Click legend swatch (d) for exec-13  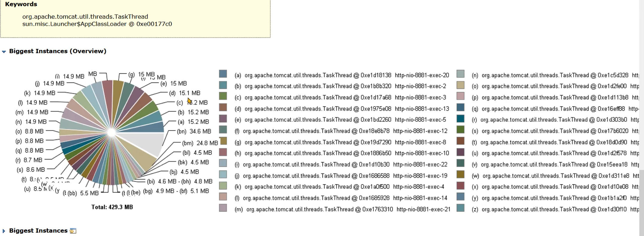pyautogui.click(x=223, y=107)
